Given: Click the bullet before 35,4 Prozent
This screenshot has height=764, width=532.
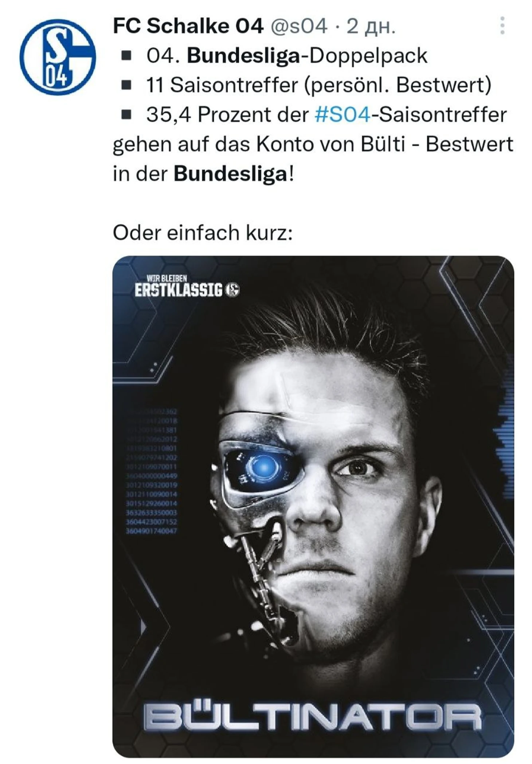Looking at the screenshot, I should [x=127, y=115].
